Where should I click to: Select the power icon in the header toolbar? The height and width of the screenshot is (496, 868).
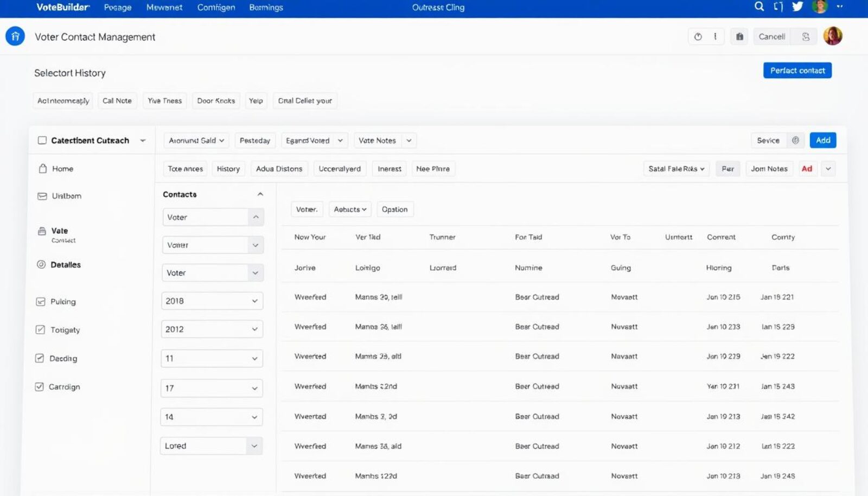699,36
